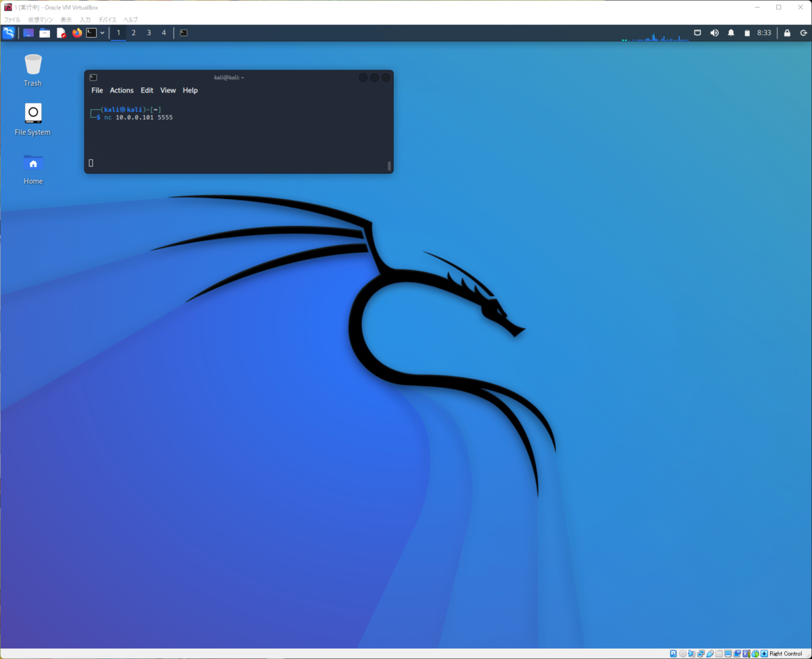
Task: Open the terminal Edit menu
Action: (147, 90)
